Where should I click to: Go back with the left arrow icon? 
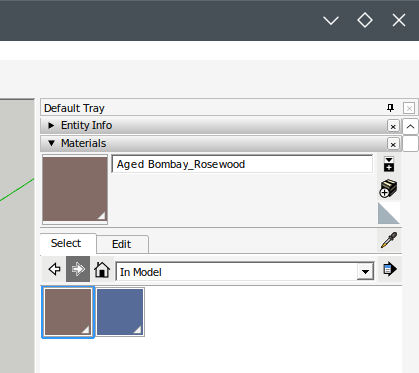(54, 269)
